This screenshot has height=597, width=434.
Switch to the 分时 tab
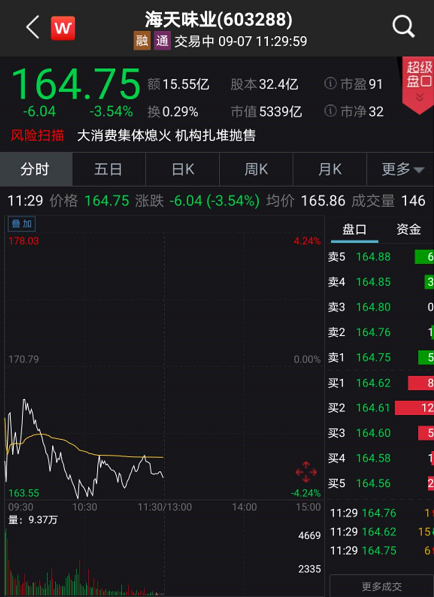tap(35, 169)
